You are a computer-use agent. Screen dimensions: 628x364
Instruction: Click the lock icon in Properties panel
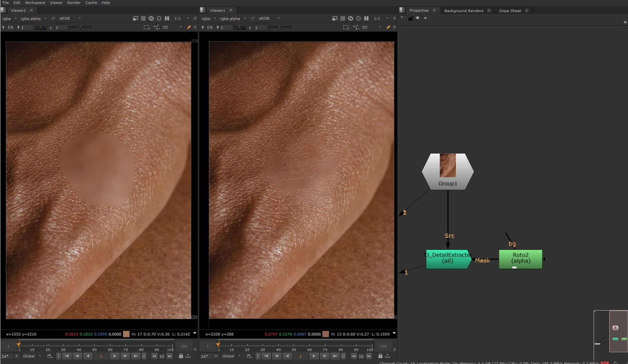tap(411, 18)
